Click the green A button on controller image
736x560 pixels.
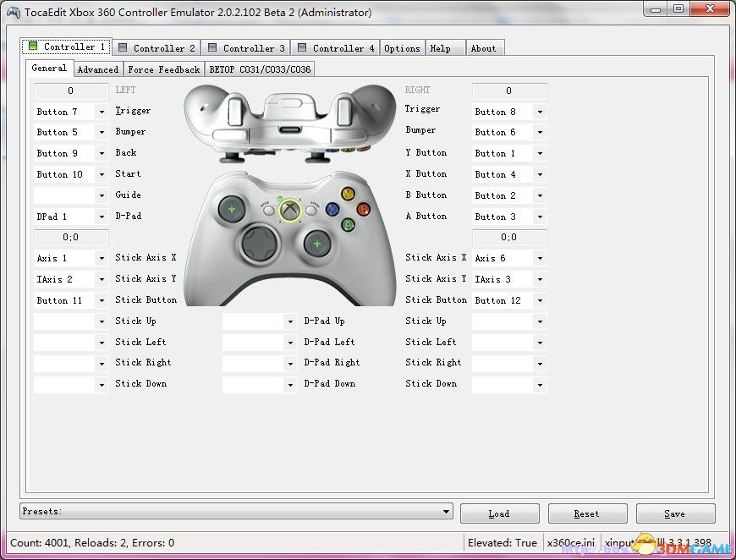348,225
